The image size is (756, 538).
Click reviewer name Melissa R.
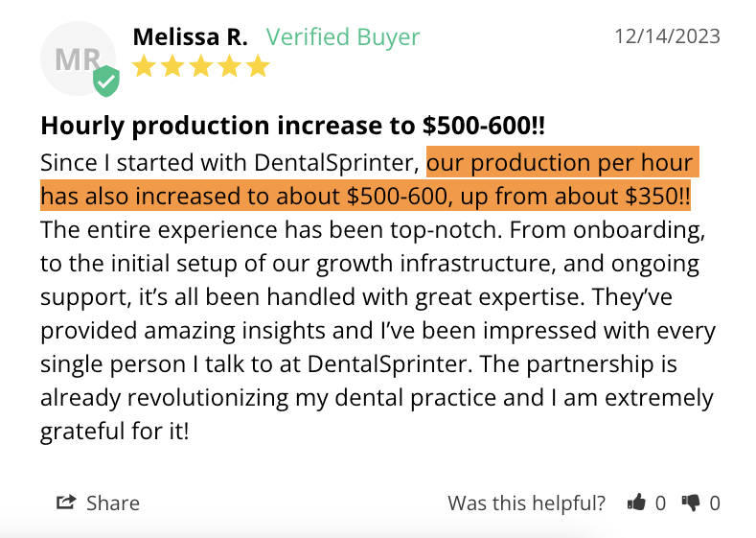pos(190,37)
